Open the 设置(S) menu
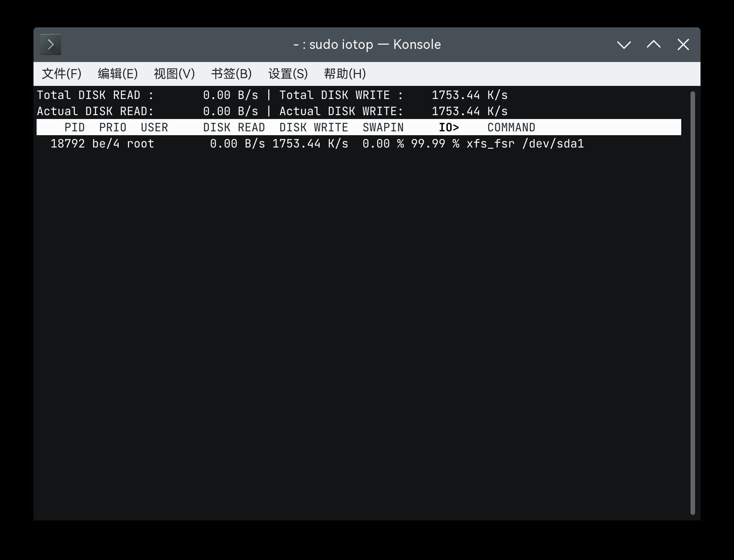Viewport: 734px width, 560px height. (x=288, y=74)
